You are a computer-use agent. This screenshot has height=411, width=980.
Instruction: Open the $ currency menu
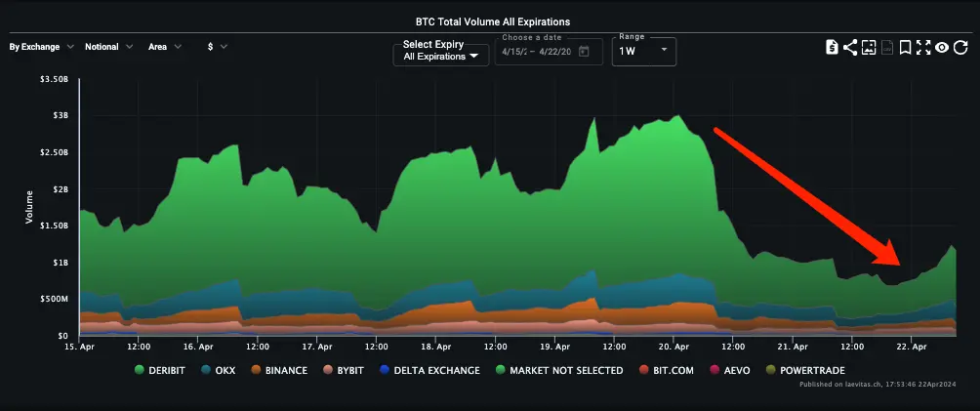point(218,46)
